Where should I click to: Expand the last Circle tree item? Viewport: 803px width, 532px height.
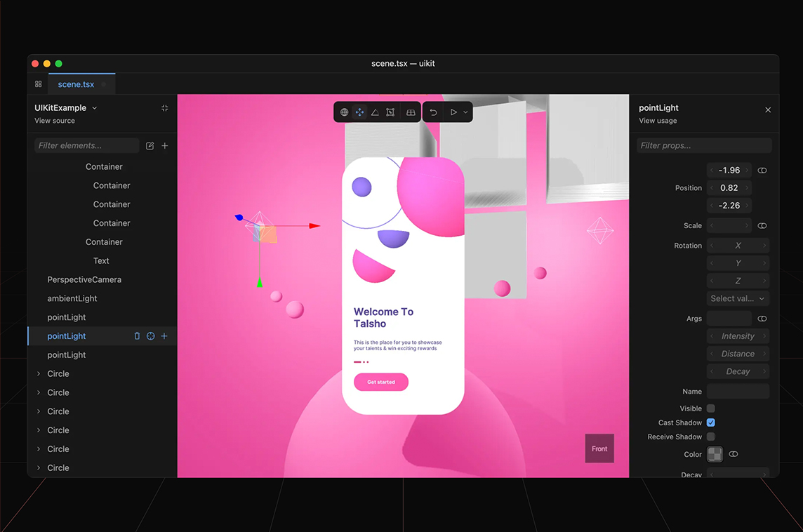click(39, 467)
